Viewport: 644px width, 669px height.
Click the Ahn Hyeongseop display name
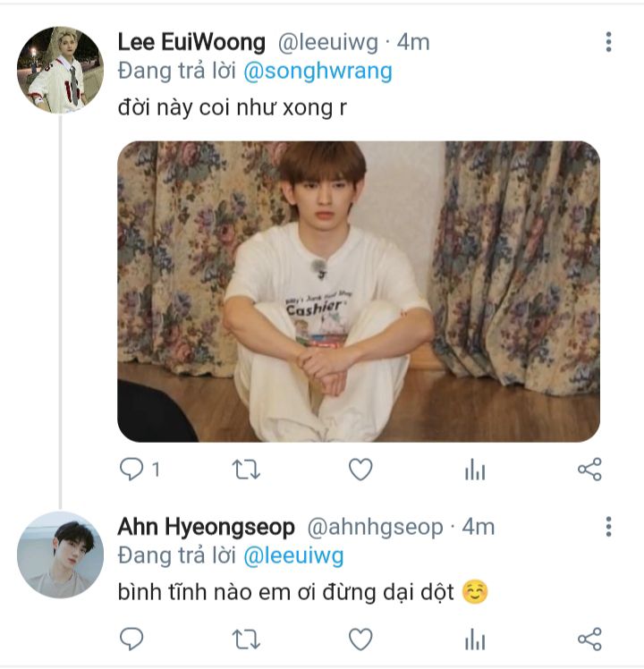click(x=208, y=527)
